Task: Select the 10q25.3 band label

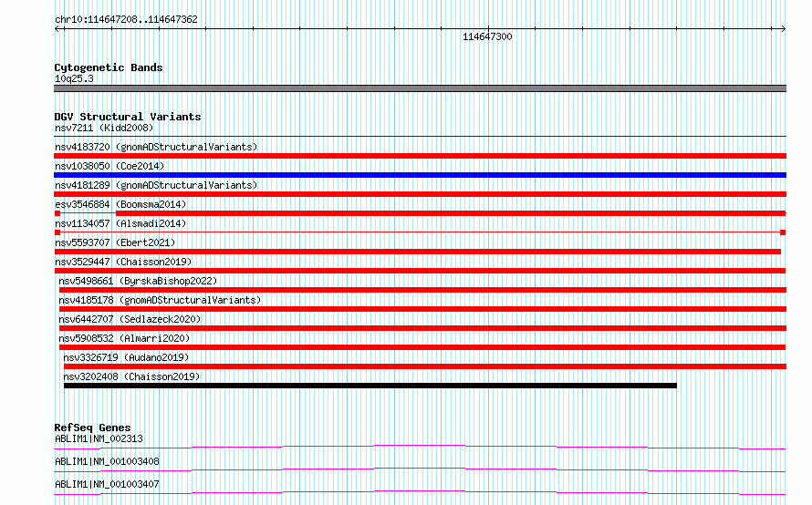Action: tap(74, 78)
